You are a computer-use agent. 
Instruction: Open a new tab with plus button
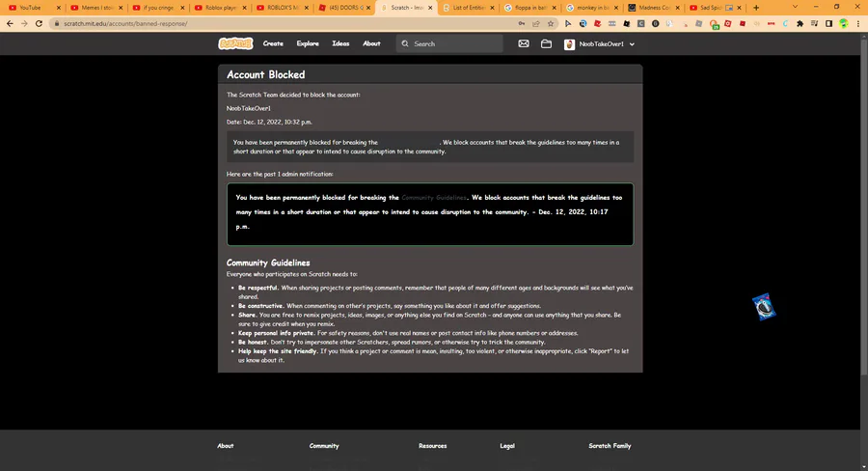coord(756,8)
